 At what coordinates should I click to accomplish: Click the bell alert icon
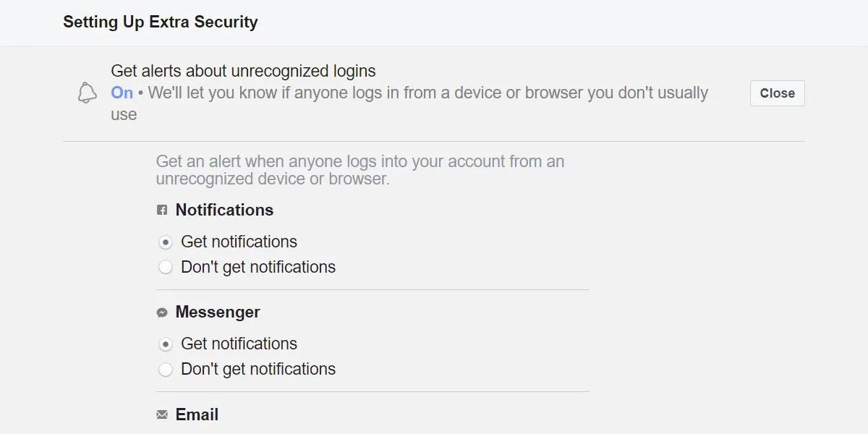(87, 93)
